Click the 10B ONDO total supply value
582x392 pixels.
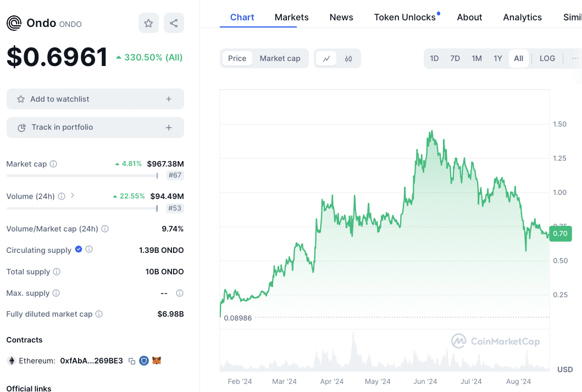(x=164, y=272)
